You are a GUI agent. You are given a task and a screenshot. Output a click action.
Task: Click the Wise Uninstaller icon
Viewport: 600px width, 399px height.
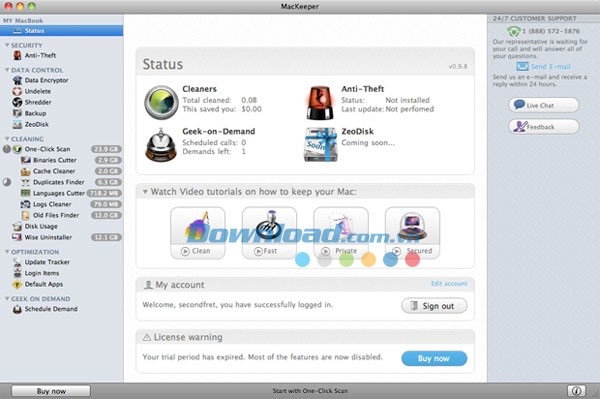17,237
